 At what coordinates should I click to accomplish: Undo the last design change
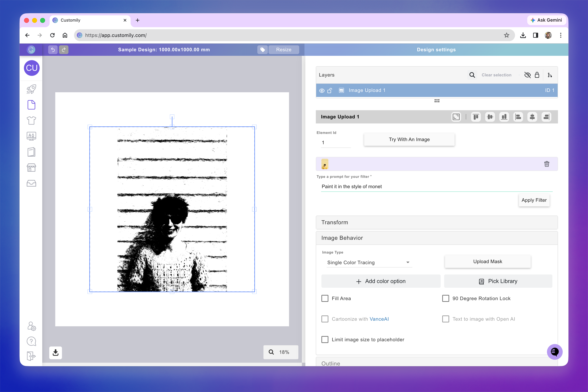point(53,50)
